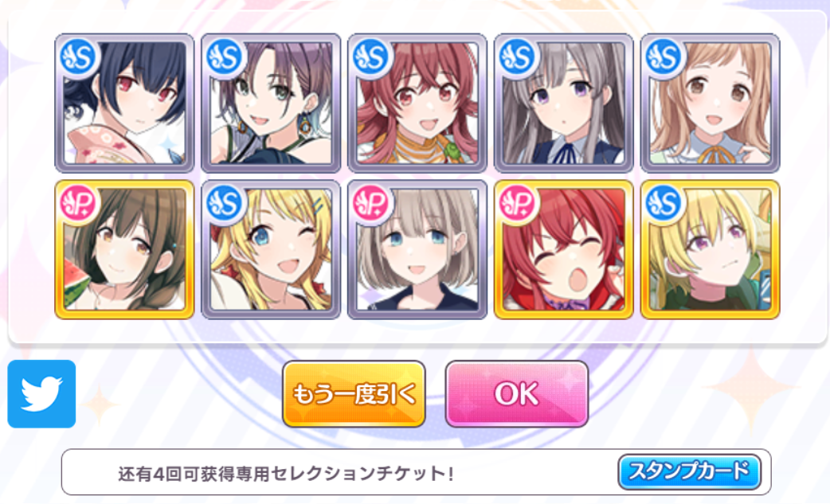
Task: Click the blue S badge on the kimono girl card
Action: click(x=79, y=57)
